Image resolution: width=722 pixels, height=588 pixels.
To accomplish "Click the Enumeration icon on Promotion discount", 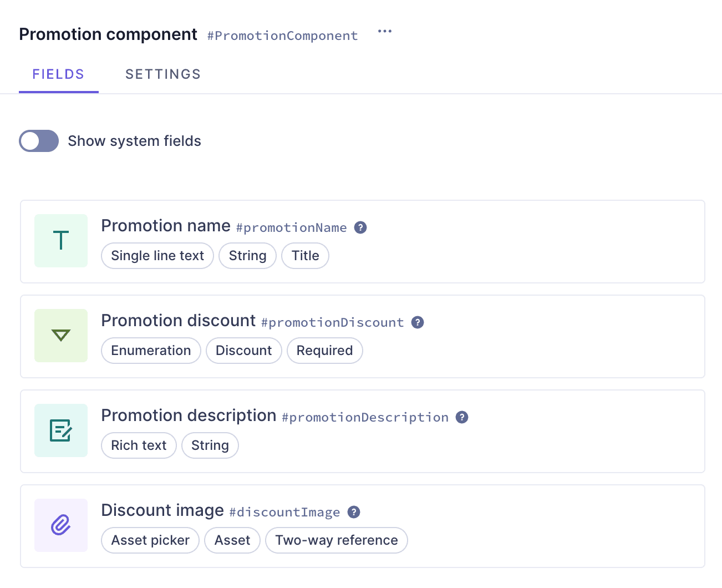I will (x=61, y=336).
